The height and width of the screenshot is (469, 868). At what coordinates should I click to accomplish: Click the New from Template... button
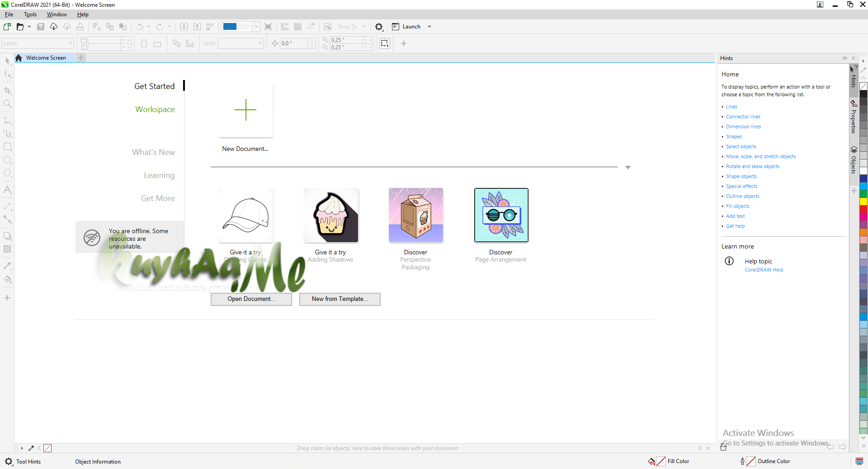340,299
